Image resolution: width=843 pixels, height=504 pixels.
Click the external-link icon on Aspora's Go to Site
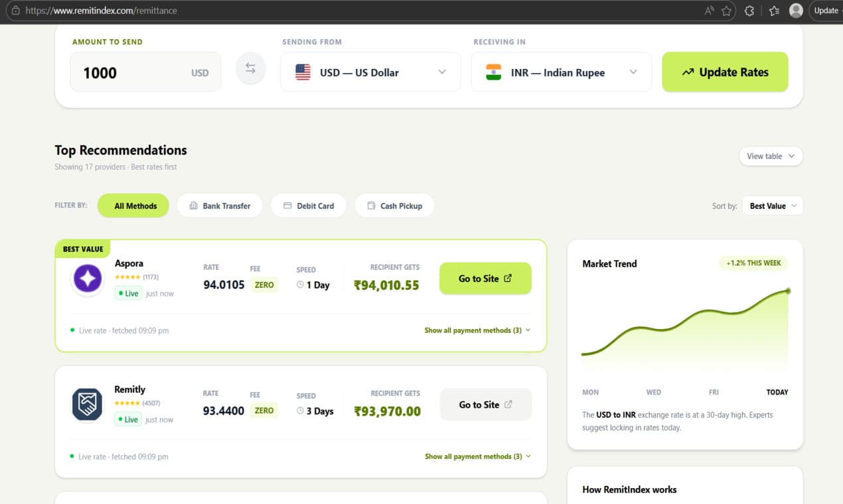click(x=508, y=278)
